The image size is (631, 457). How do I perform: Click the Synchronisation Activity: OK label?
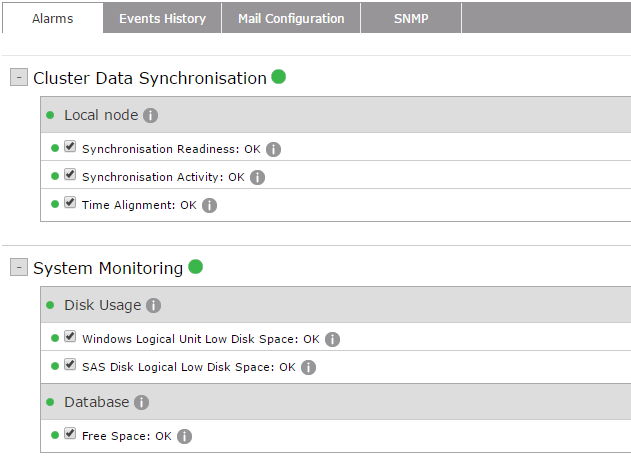163,177
